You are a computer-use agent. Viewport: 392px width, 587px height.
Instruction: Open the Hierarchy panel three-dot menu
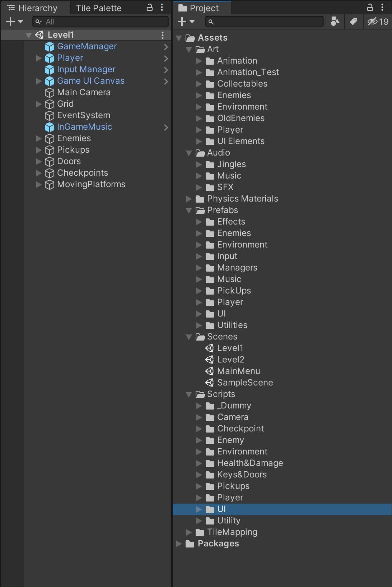pyautogui.click(x=162, y=8)
